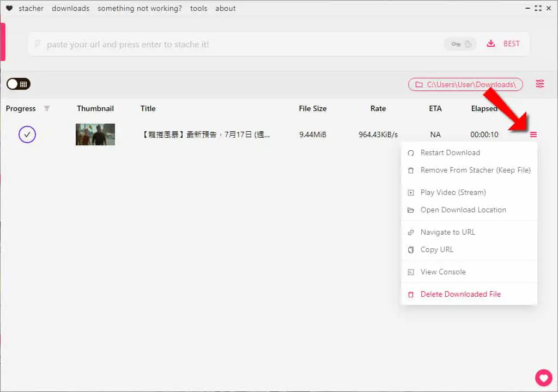
Task: Open the stacher menu
Action: coord(31,8)
